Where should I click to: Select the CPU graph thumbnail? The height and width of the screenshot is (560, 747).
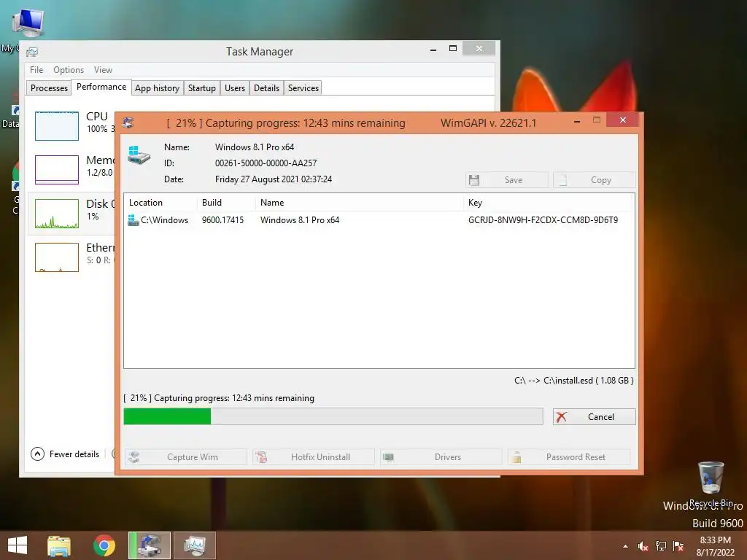(57, 125)
